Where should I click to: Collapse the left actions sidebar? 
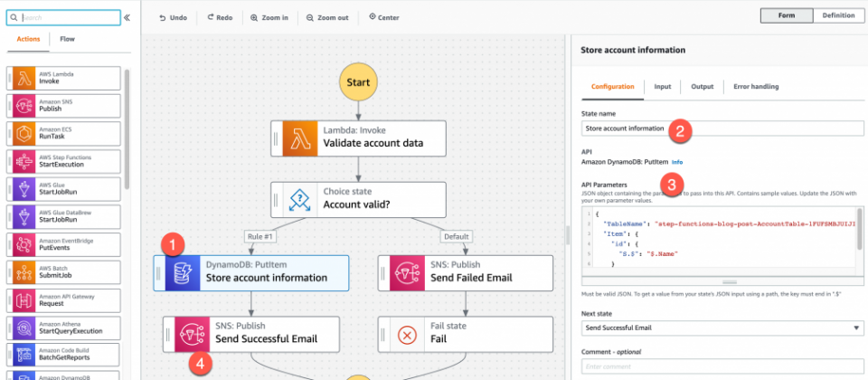(127, 18)
